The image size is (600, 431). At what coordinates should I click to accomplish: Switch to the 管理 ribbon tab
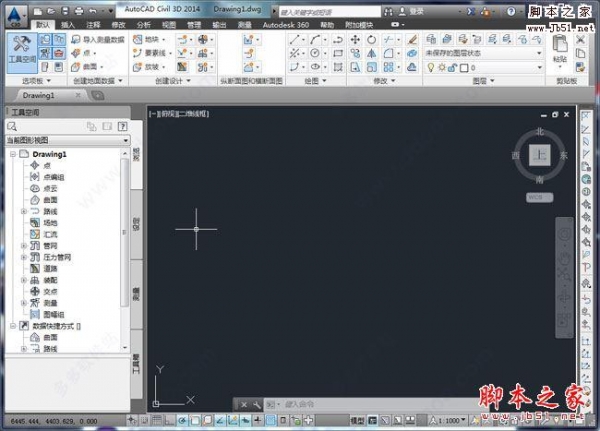pyautogui.click(x=194, y=25)
